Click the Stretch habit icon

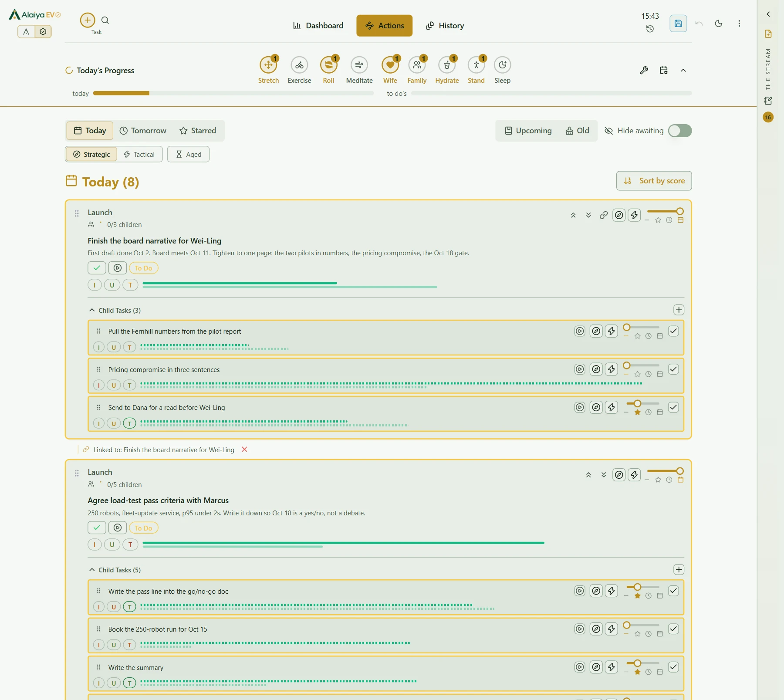click(268, 65)
